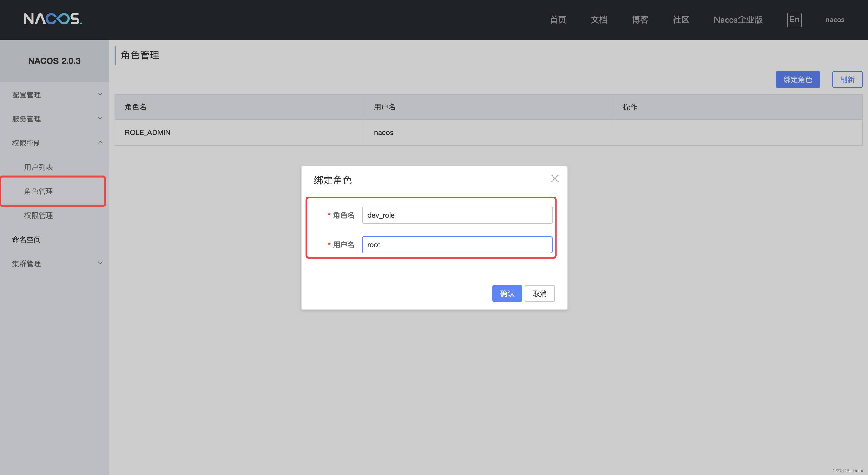The width and height of the screenshot is (868, 475).
Task: Click the NACOS logo
Action: pyautogui.click(x=53, y=19)
